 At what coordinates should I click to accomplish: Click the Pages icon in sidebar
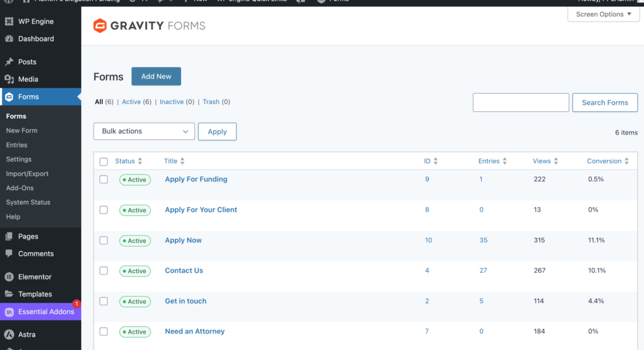pos(9,237)
